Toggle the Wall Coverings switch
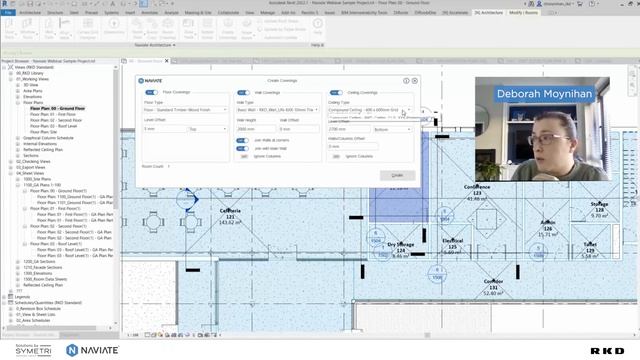 pyautogui.click(x=243, y=93)
